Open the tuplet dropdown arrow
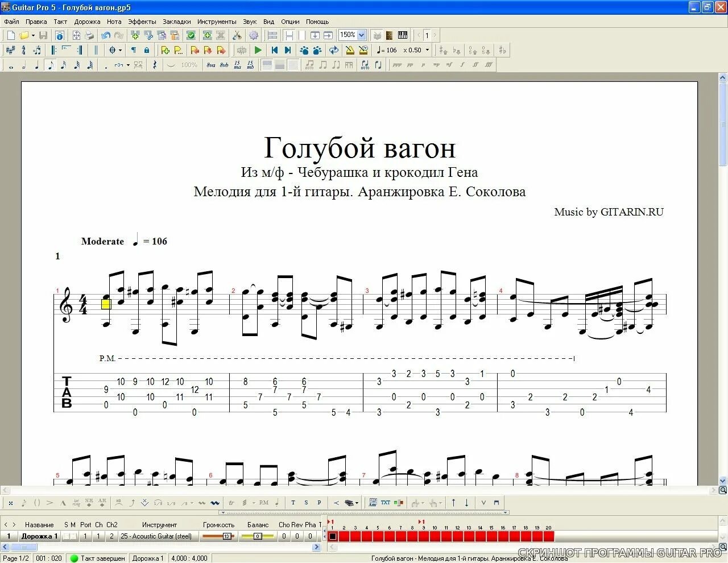This screenshot has width=728, height=563. 128,65
